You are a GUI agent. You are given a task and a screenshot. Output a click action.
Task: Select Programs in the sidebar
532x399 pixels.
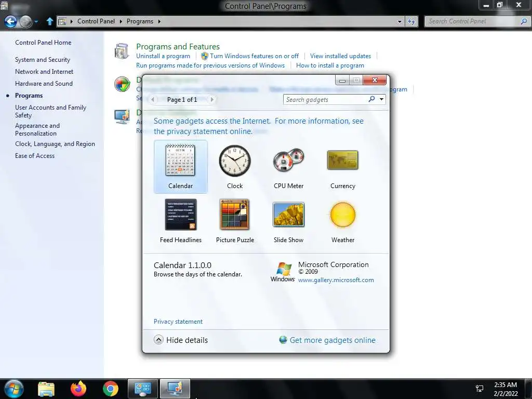pos(29,96)
